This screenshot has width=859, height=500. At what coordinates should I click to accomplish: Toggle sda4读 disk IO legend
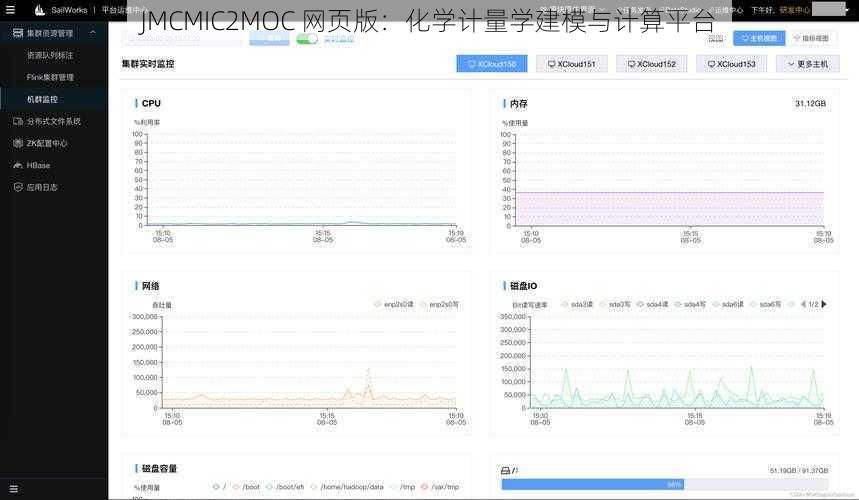[652, 304]
